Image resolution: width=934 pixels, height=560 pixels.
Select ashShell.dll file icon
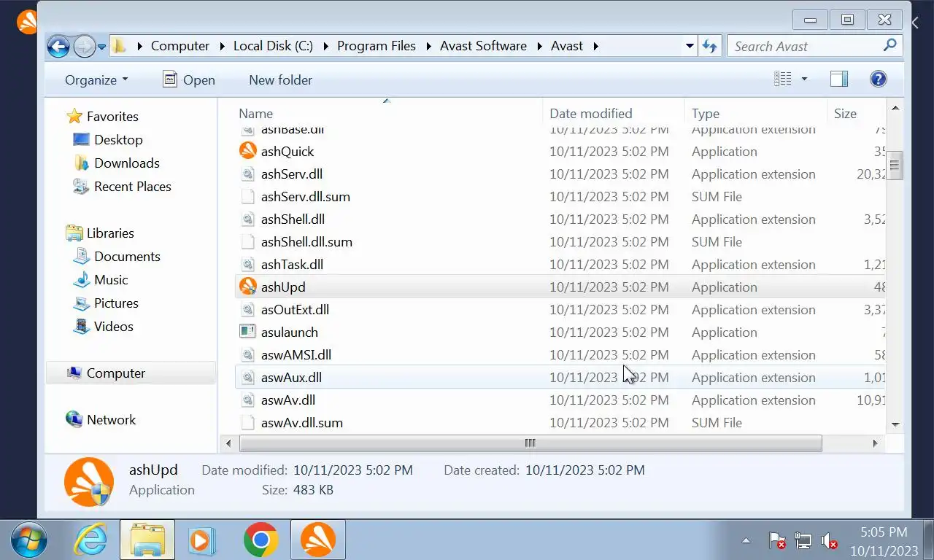[248, 219]
